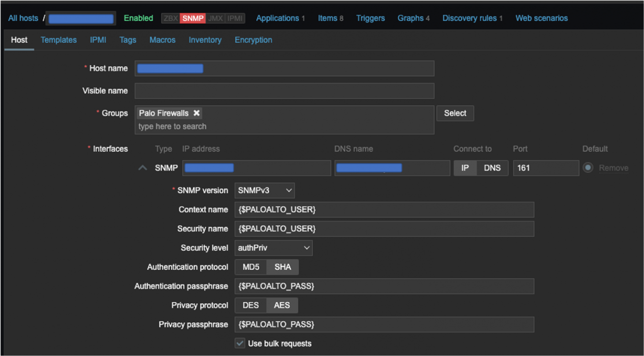Switch Connect to option to DNS
The width and height of the screenshot is (644, 356).
pos(492,168)
